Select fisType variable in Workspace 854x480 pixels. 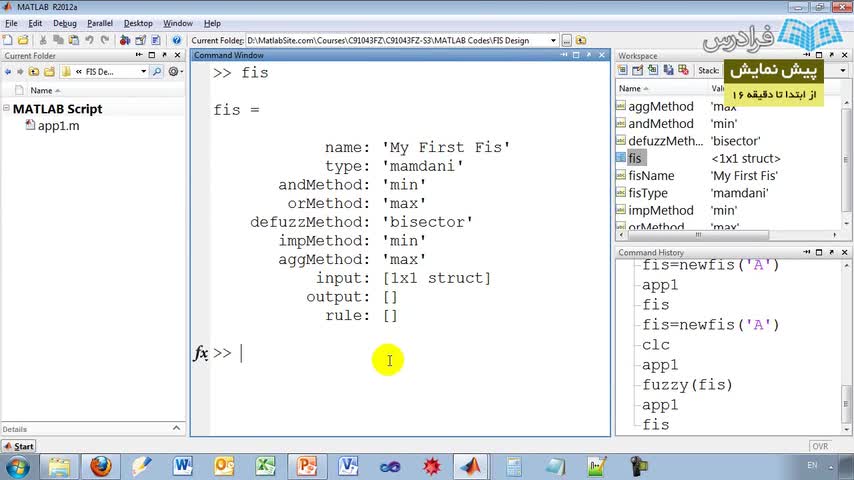648,193
